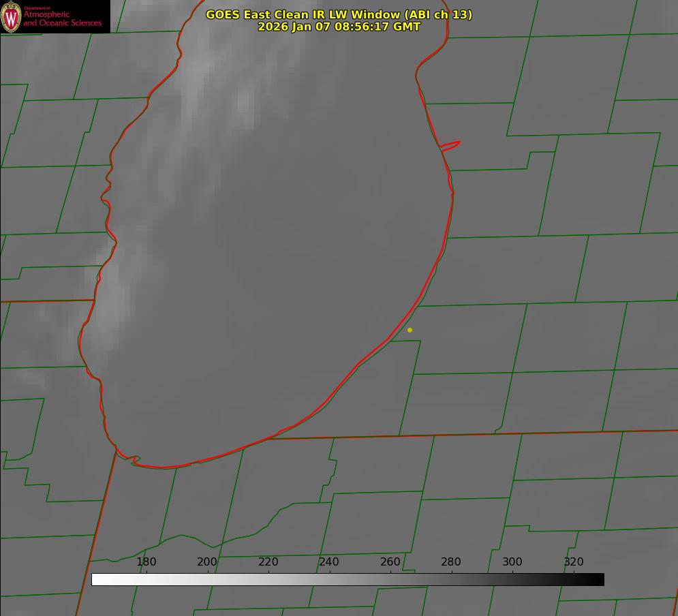678x616 pixels.
Task: Click the 180 colorbar label
Action: coord(147,561)
